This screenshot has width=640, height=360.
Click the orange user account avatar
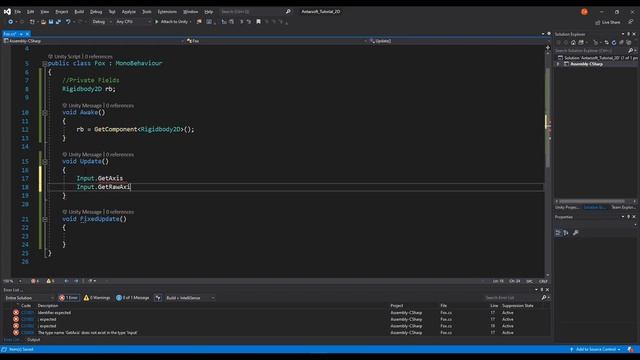(584, 11)
